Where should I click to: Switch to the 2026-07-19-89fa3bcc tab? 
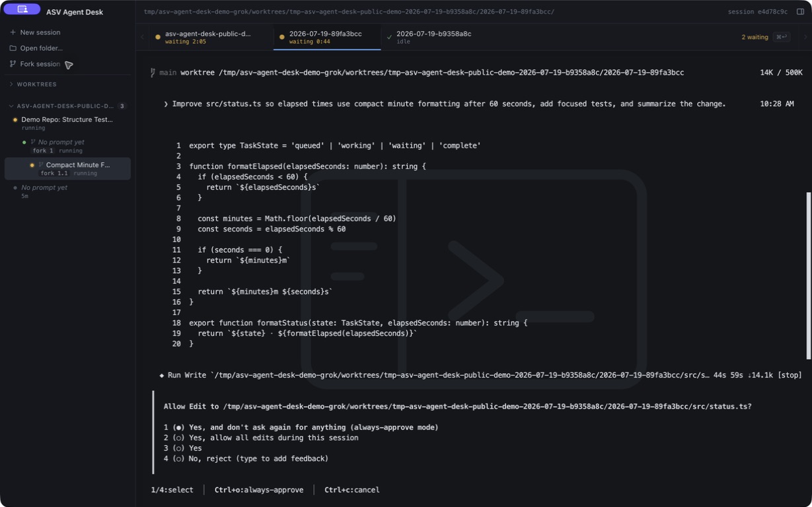pyautogui.click(x=327, y=37)
